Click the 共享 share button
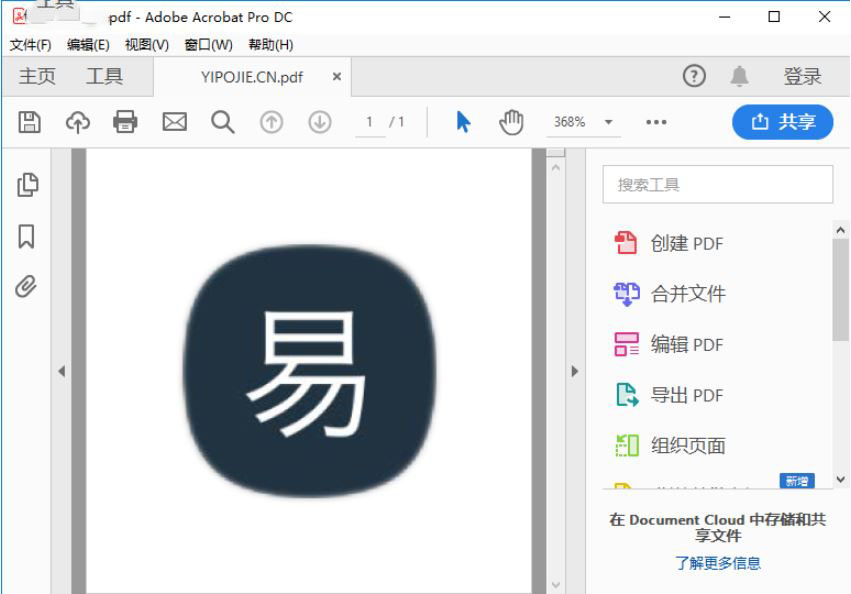The image size is (851, 594). [x=783, y=122]
